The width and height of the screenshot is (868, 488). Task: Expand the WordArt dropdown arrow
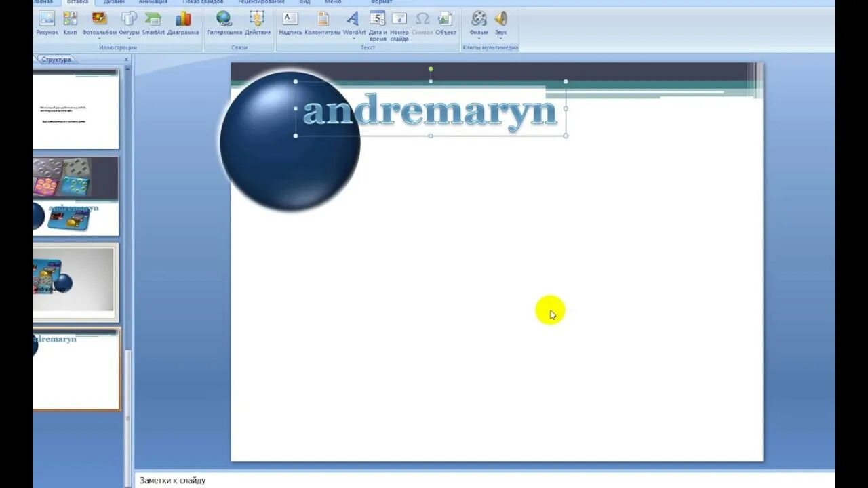[353, 39]
